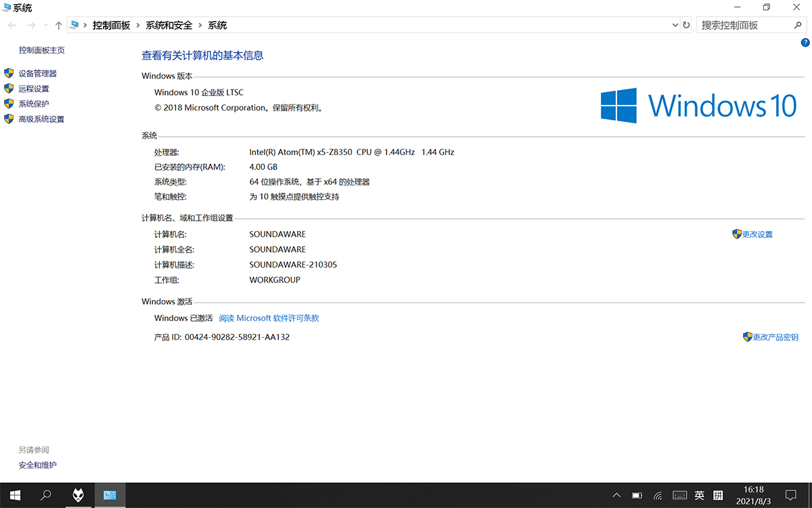Click the search magnifier in the search box
Viewport: 812px width, 508px height.
coord(798,25)
